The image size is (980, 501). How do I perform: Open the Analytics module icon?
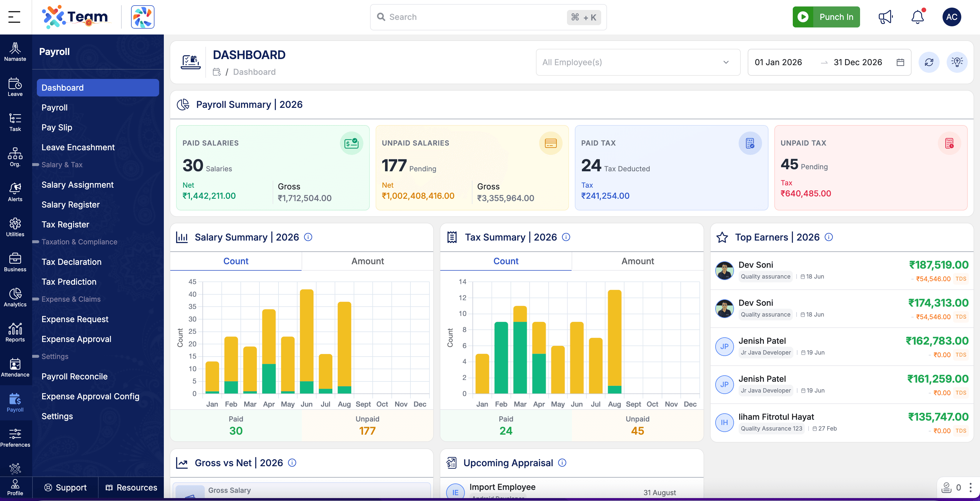(x=15, y=297)
